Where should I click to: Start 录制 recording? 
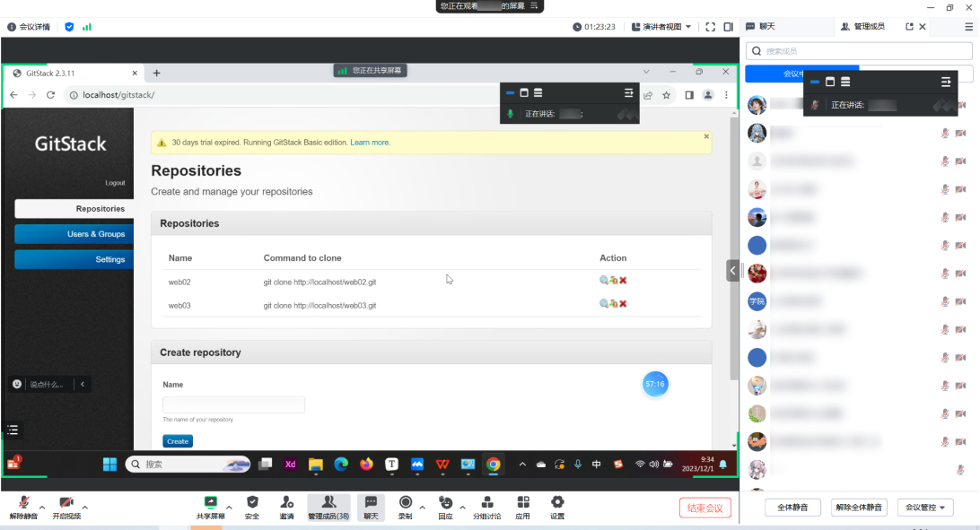[x=406, y=508]
